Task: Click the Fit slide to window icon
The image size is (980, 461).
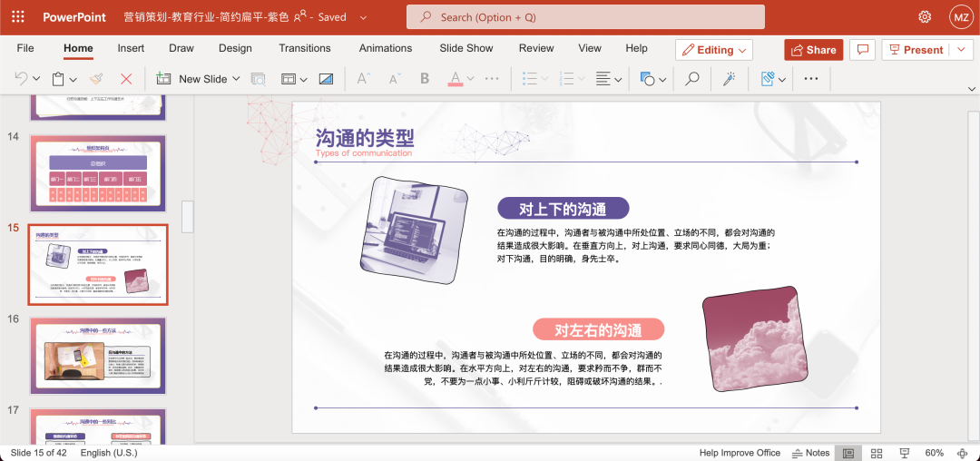Action: 964,453
